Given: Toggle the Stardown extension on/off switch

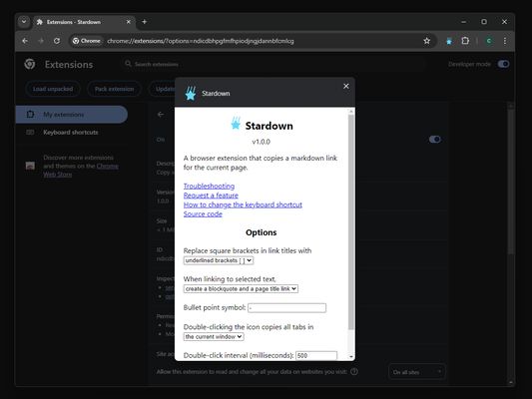Looking at the screenshot, I should click(x=434, y=140).
